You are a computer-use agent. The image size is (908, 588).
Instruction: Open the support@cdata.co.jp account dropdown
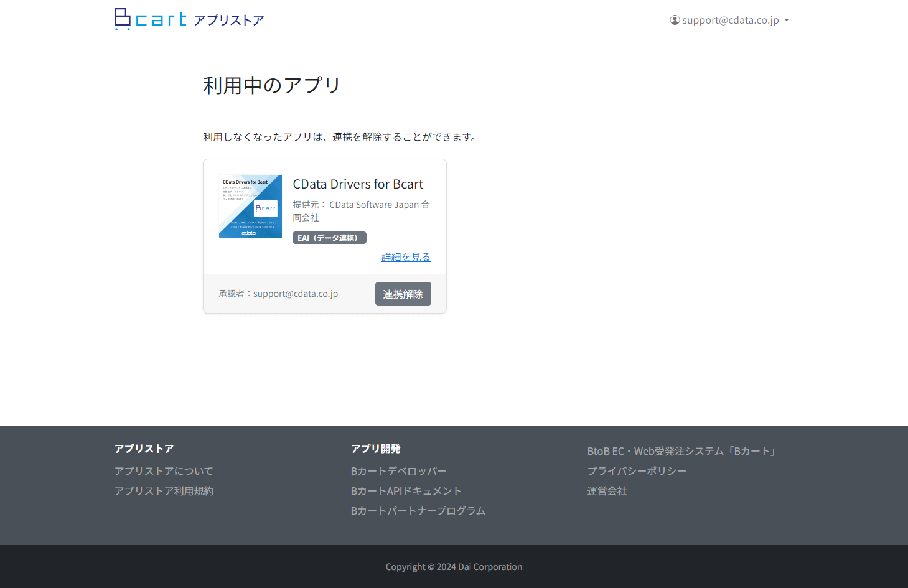729,20
